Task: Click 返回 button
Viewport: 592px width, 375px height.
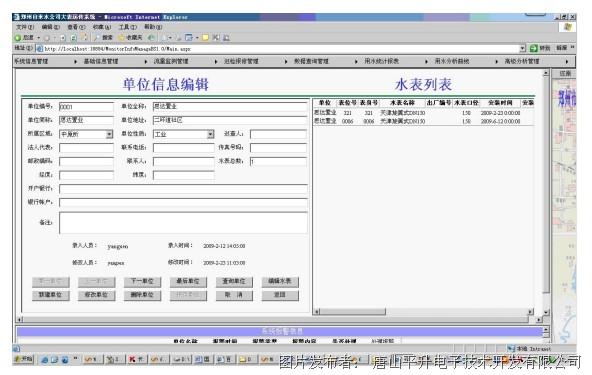Action: (x=280, y=295)
